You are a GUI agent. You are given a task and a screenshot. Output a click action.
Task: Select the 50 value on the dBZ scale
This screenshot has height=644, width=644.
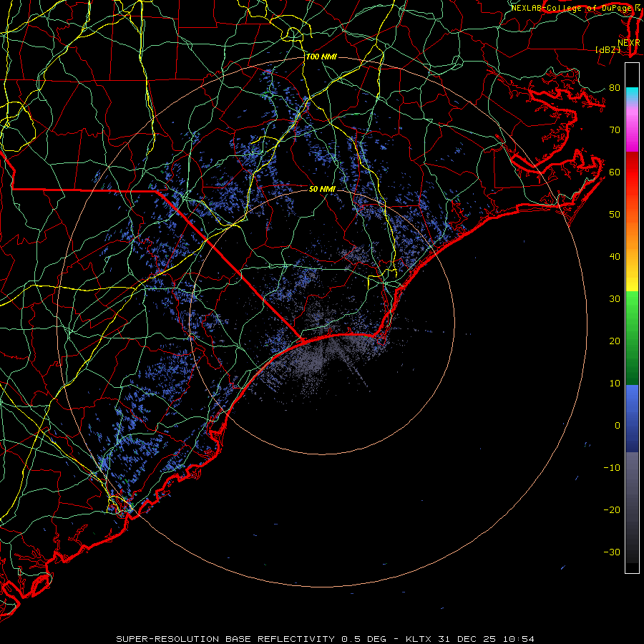[x=615, y=215]
